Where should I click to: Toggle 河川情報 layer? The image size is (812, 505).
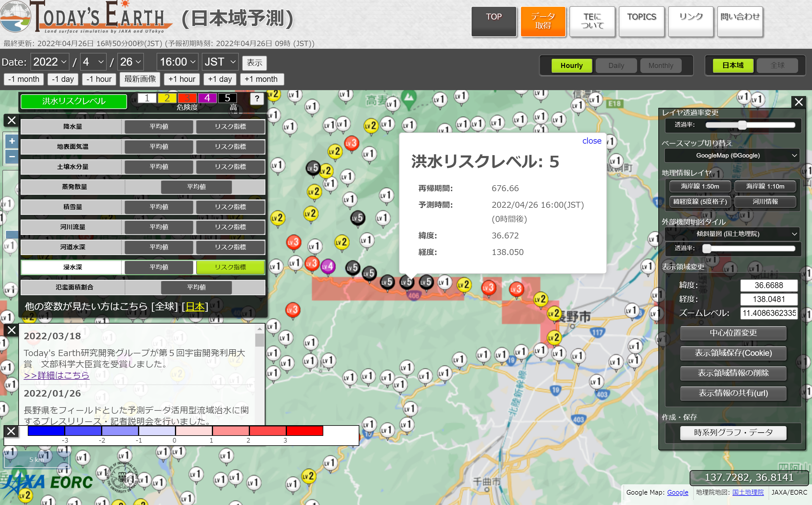click(765, 202)
